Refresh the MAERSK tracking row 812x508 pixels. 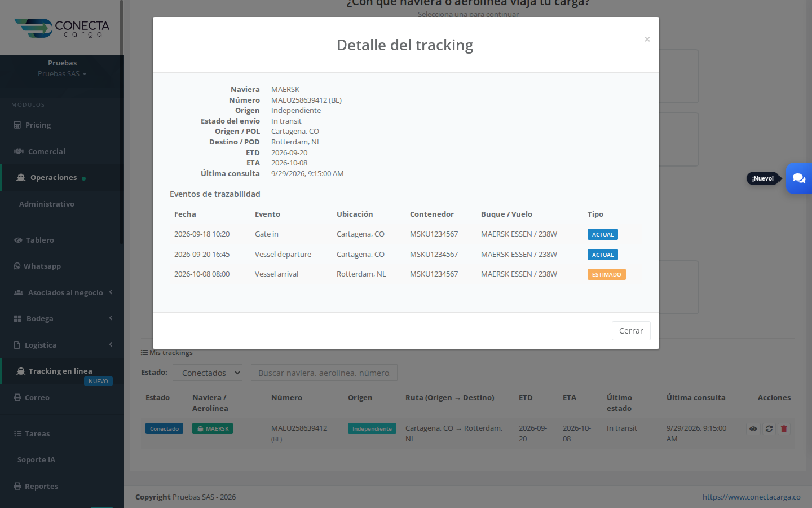(x=769, y=429)
